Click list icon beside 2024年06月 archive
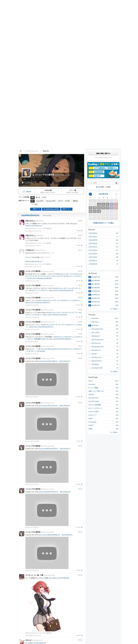The image size is (138, 644). point(90,280)
